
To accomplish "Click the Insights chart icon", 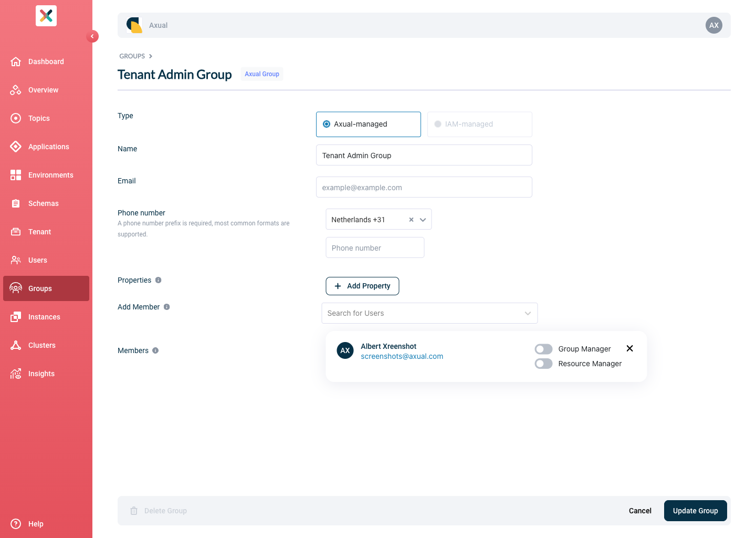I will (16, 374).
